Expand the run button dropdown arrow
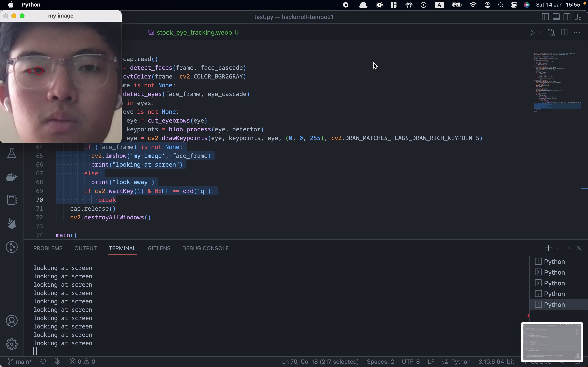 (x=540, y=33)
